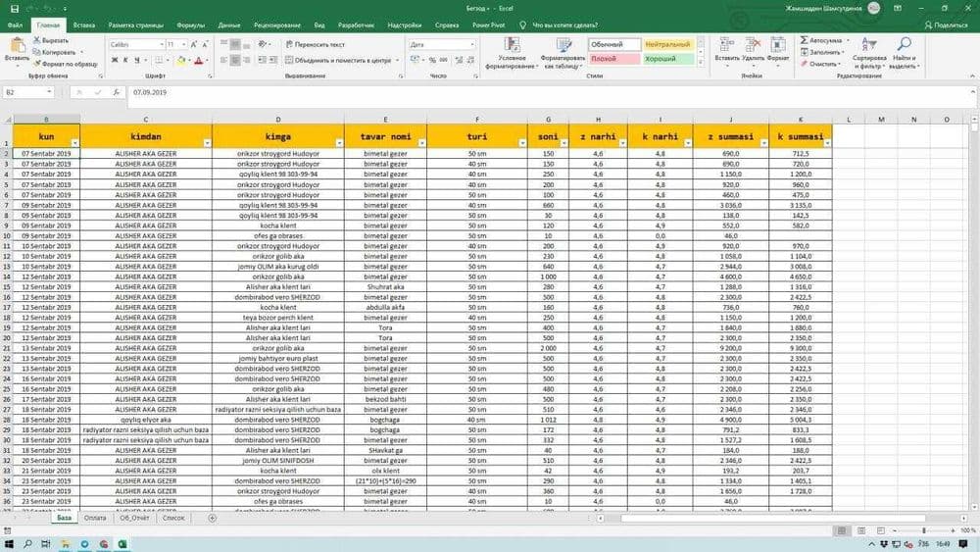Click Автосумма sigma icon
Image resolution: width=980 pixels, height=552 pixels.
(804, 40)
